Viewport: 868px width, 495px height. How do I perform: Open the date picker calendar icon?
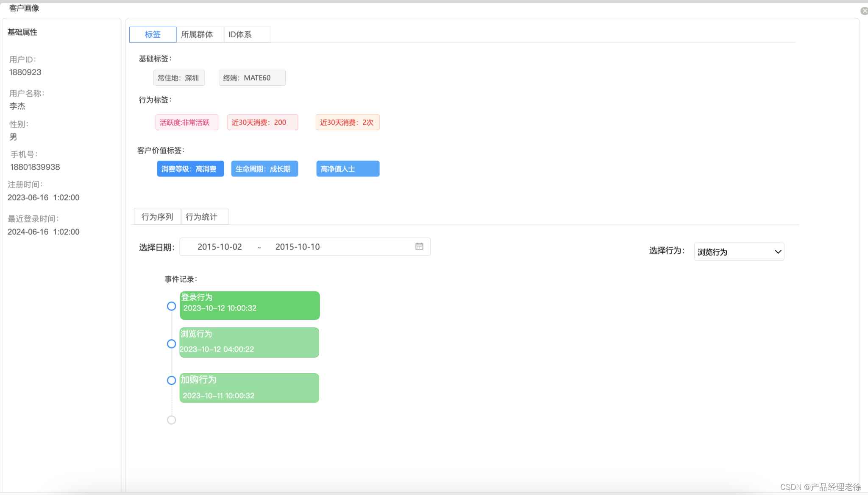click(419, 246)
